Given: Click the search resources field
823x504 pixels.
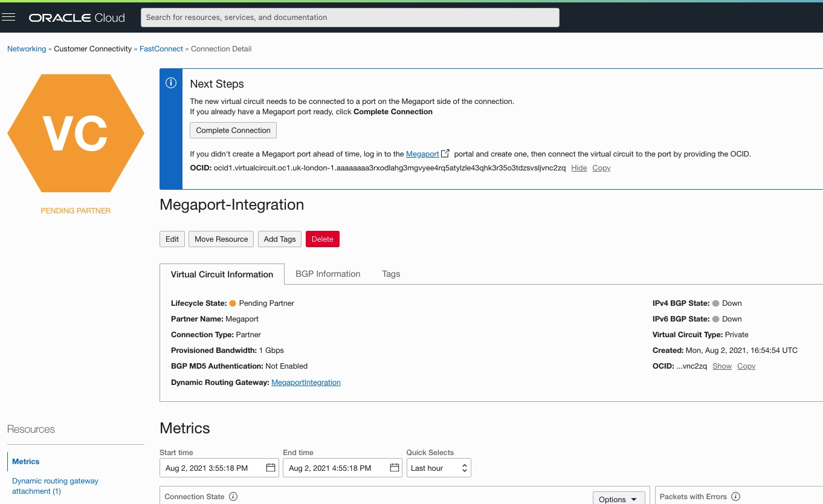Looking at the screenshot, I should tap(350, 18).
